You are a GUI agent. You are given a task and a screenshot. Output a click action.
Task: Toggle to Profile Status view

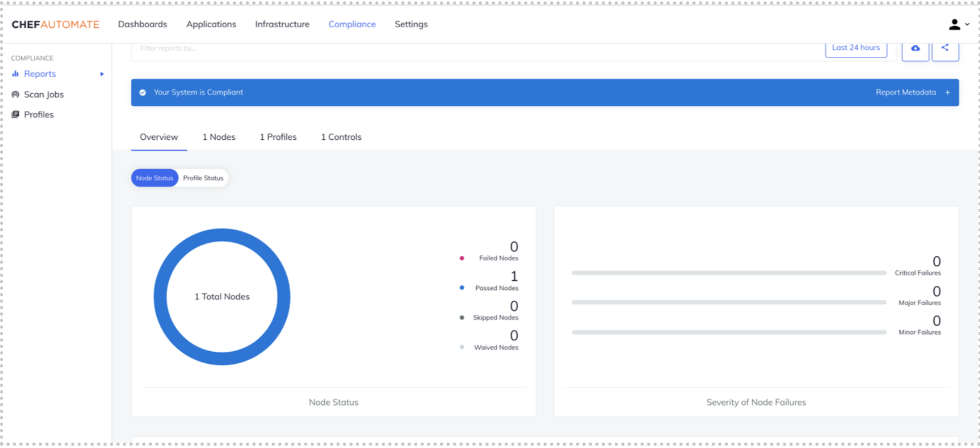click(203, 178)
